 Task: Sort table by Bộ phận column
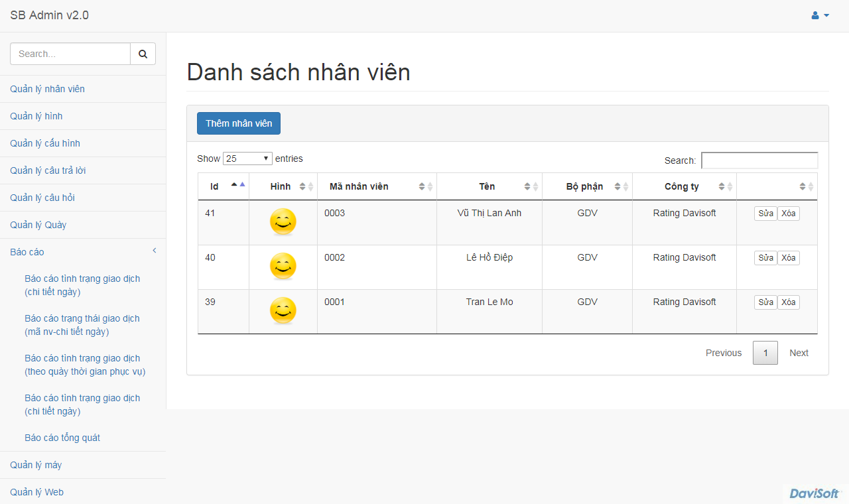click(x=621, y=186)
